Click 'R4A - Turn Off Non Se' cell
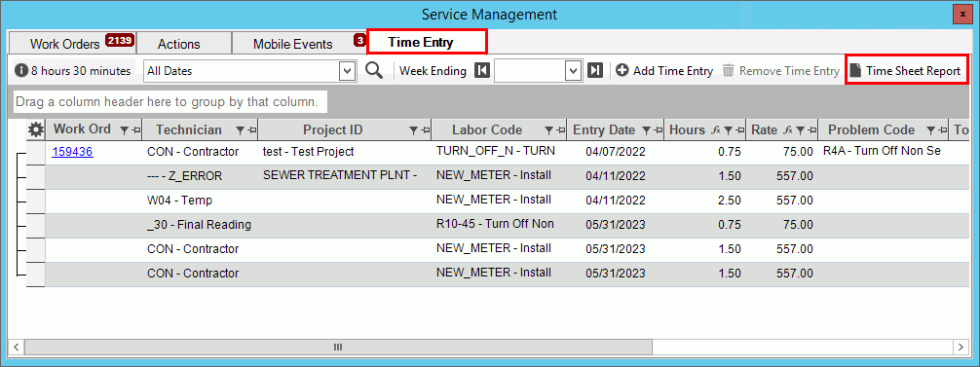980x367 pixels. pos(884,152)
